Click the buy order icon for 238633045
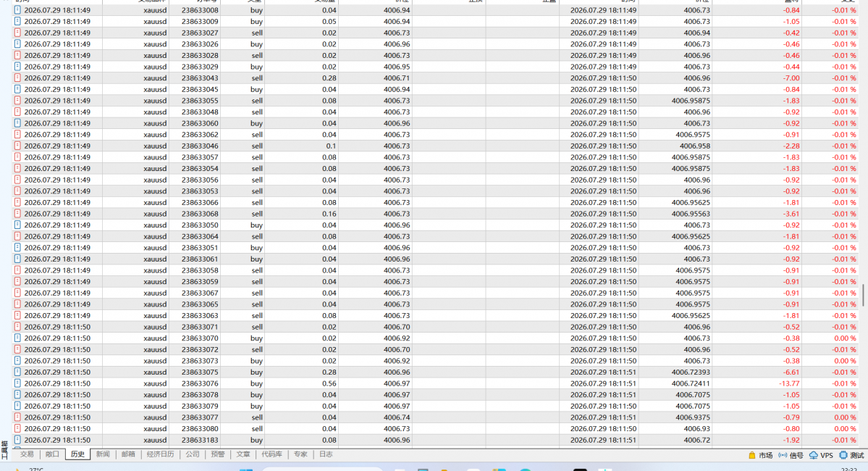Viewport: 868px width, 471px height. tap(17, 89)
